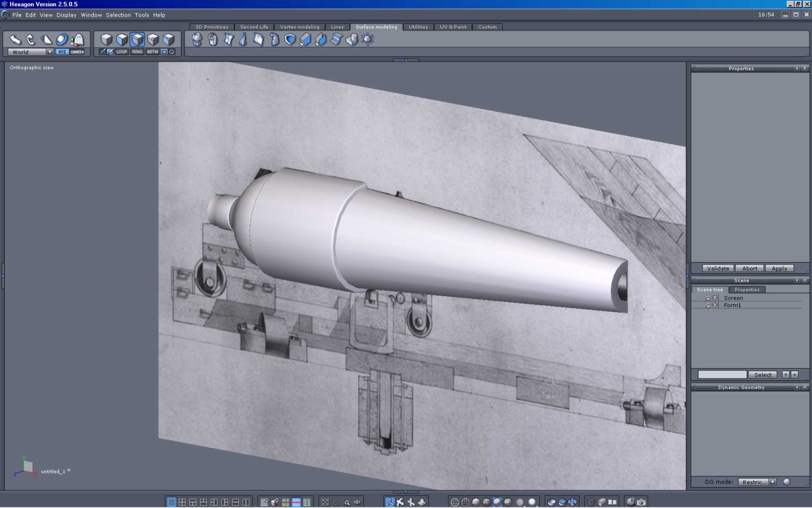Switch to four-view layout icon
The image size is (812, 508).
(x=182, y=502)
